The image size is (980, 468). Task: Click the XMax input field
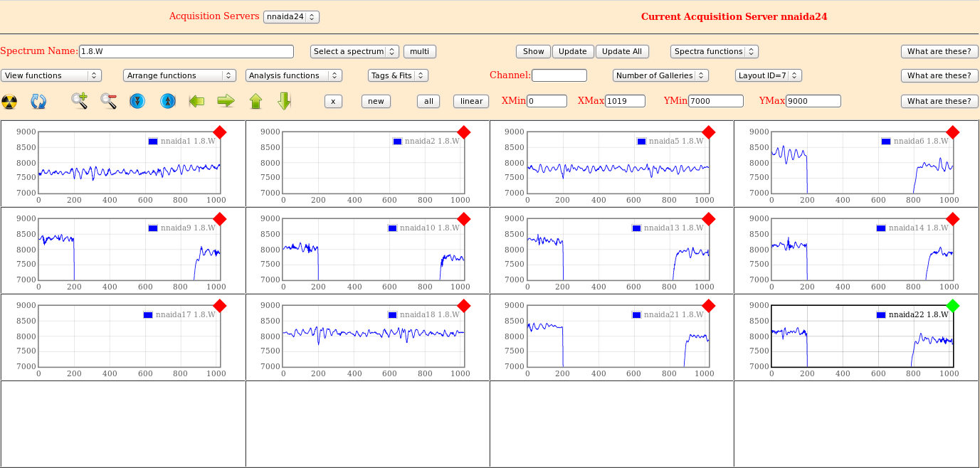[x=625, y=101]
